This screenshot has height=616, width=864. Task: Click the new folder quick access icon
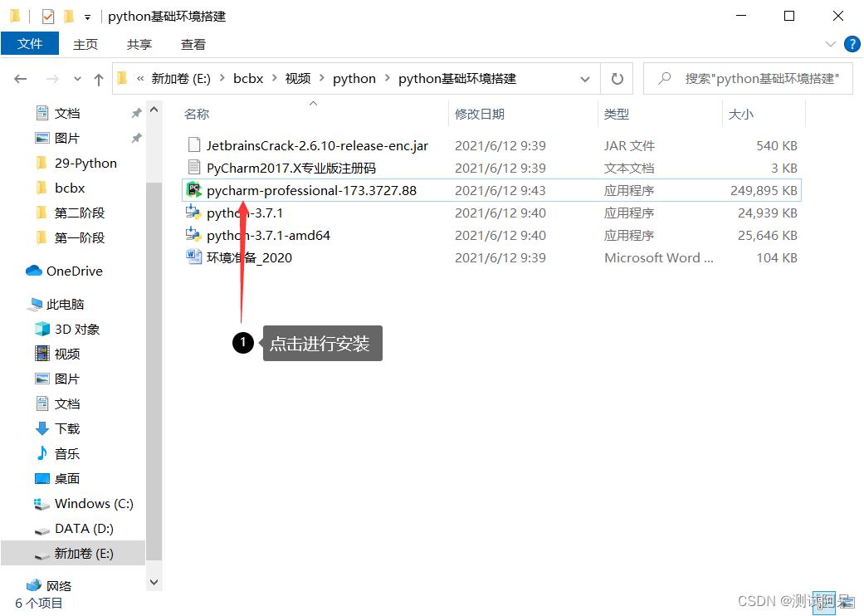coord(69,17)
